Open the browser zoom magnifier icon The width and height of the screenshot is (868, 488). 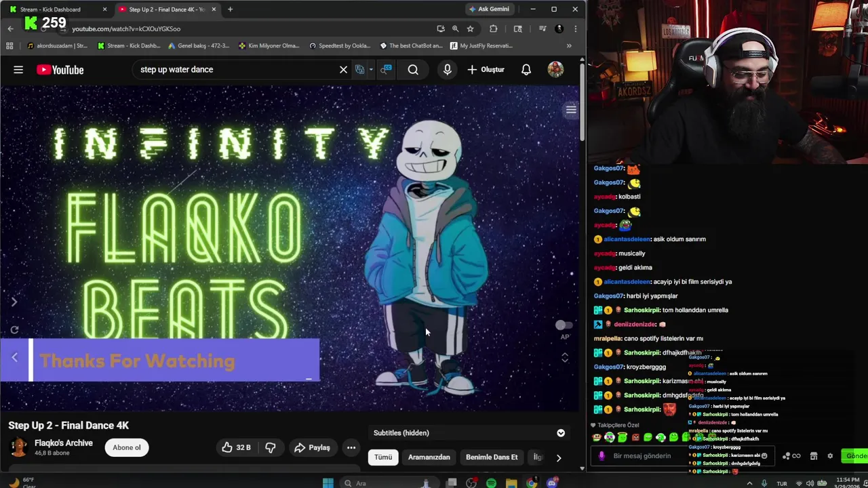(x=455, y=29)
